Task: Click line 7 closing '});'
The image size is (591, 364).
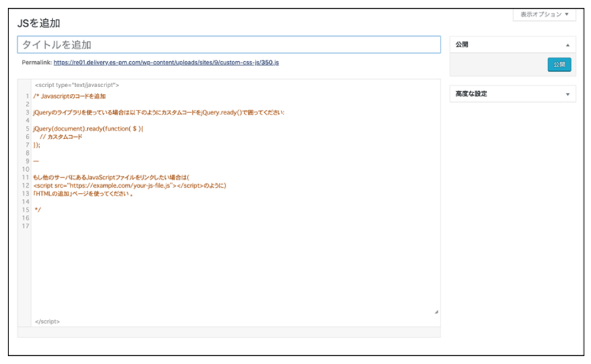Action: coord(37,144)
